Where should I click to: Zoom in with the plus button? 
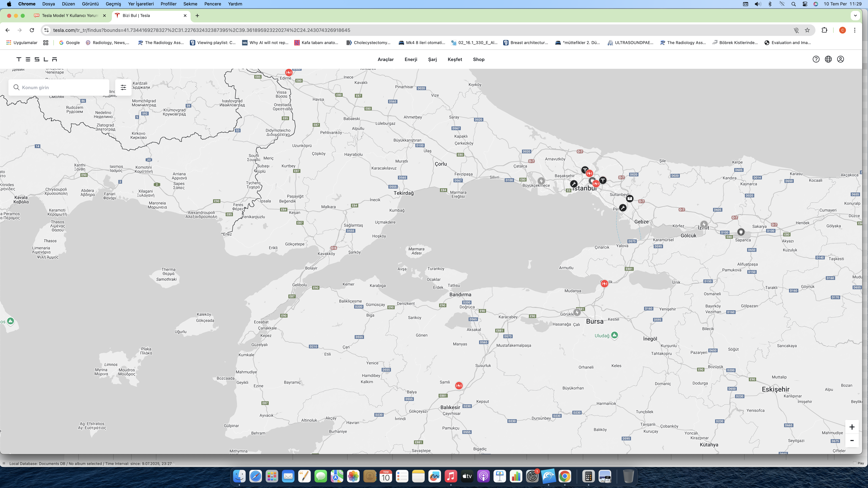pos(852,427)
